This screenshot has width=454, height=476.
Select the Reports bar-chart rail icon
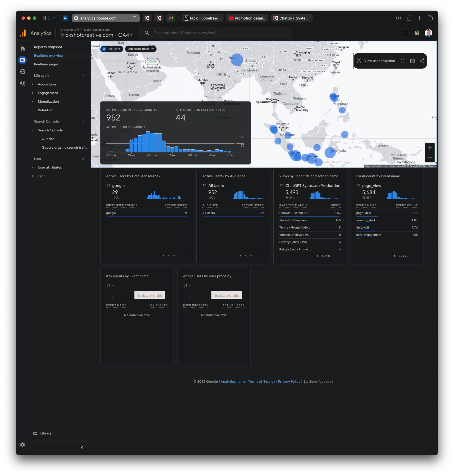coord(23,60)
